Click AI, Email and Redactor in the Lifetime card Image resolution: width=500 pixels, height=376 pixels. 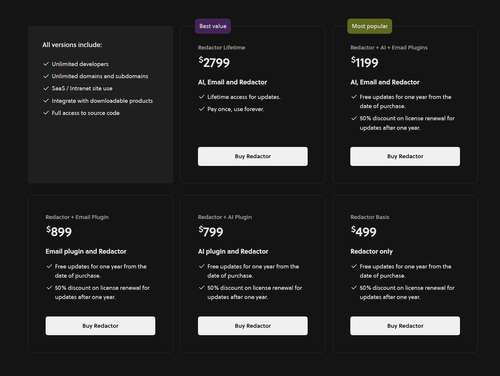[232, 82]
